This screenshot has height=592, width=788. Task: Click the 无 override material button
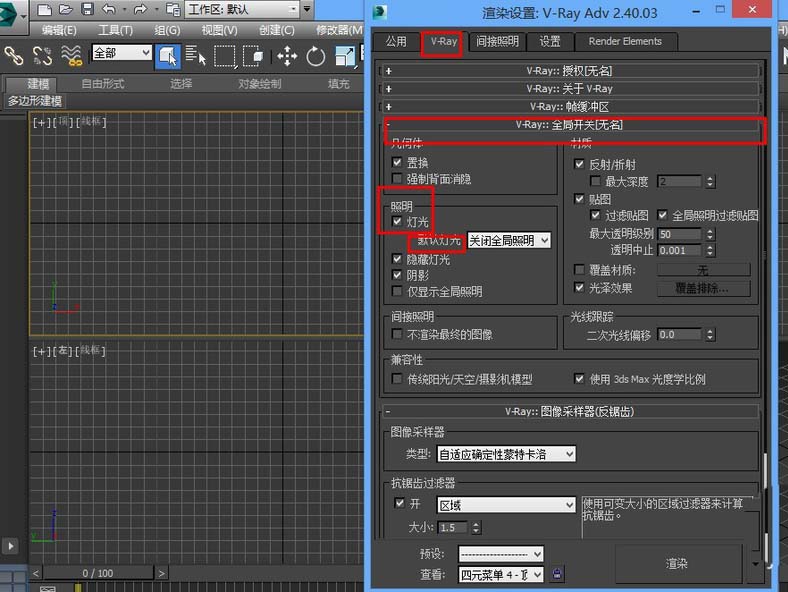click(x=703, y=270)
